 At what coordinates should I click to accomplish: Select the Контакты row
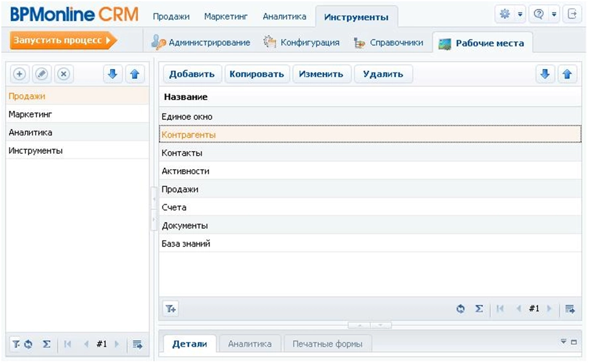click(x=370, y=153)
